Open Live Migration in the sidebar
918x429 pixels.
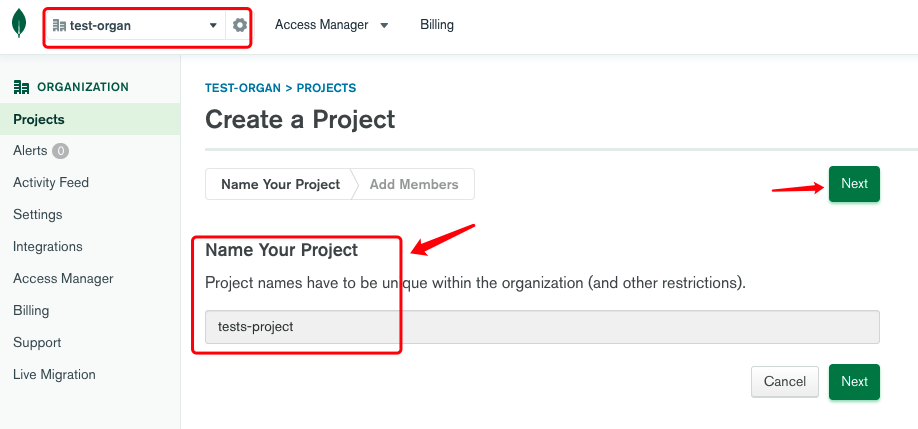(x=54, y=375)
